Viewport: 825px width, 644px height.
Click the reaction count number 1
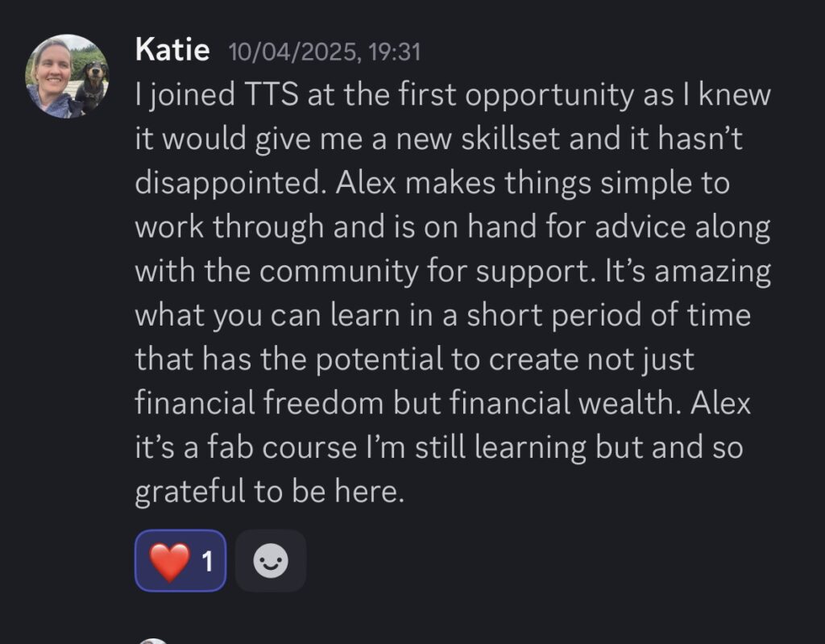[x=208, y=561]
